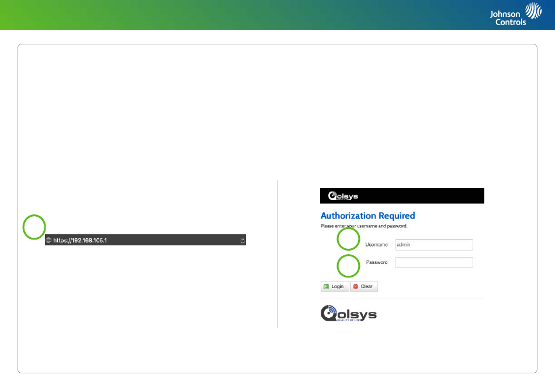
Task: Click the 'Please enter your username and password' text
Action: 363,226
